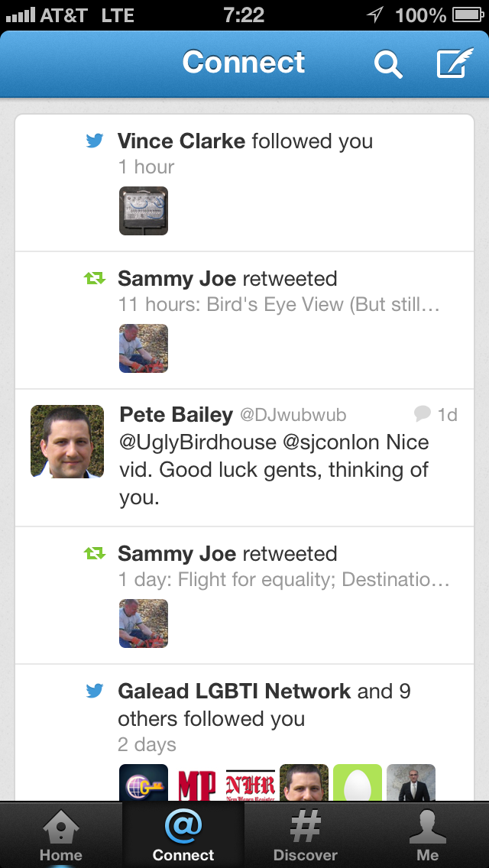Open Vince Clarke's profile name link

pos(181,141)
